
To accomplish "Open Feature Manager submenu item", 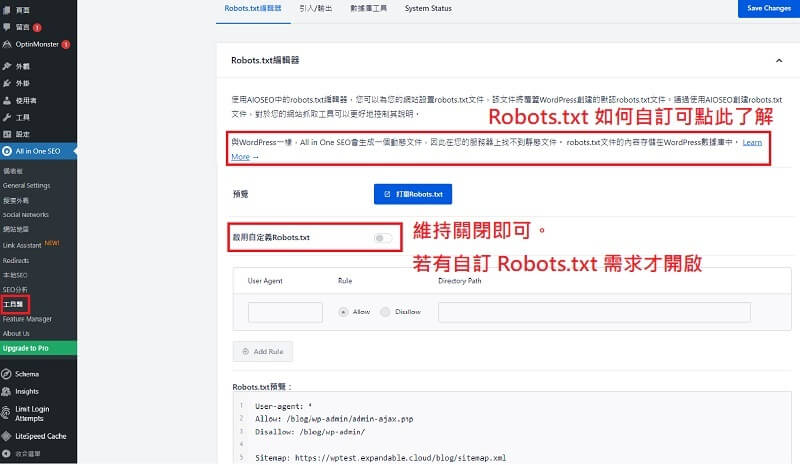I will pyautogui.click(x=28, y=319).
